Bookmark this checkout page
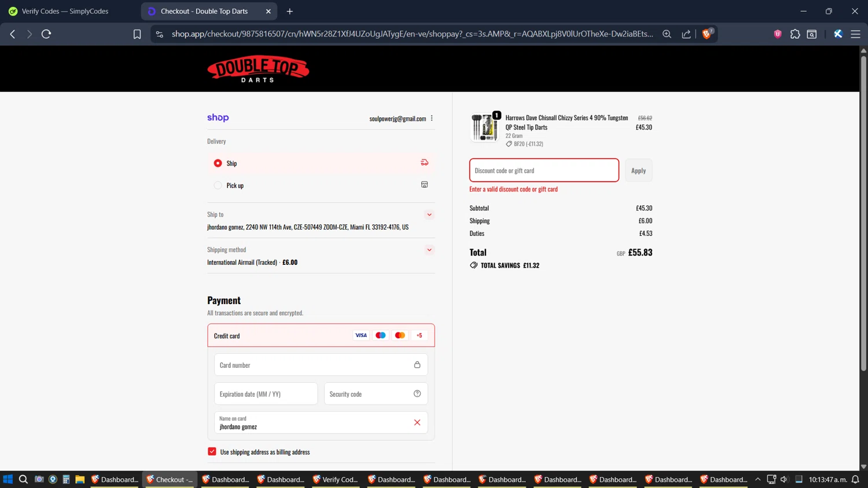This screenshot has height=488, width=868. tap(137, 34)
